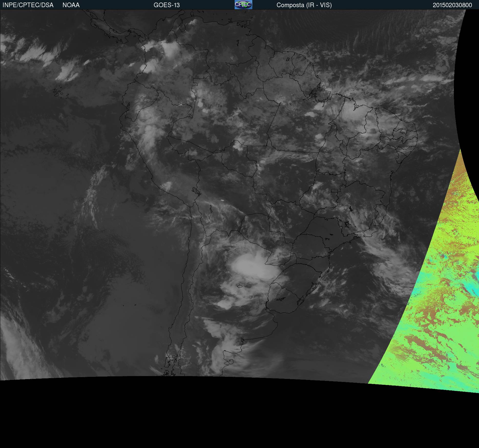Click the GOES-13 satellite label
Viewport: 479px width, 448px height.
(x=167, y=5)
